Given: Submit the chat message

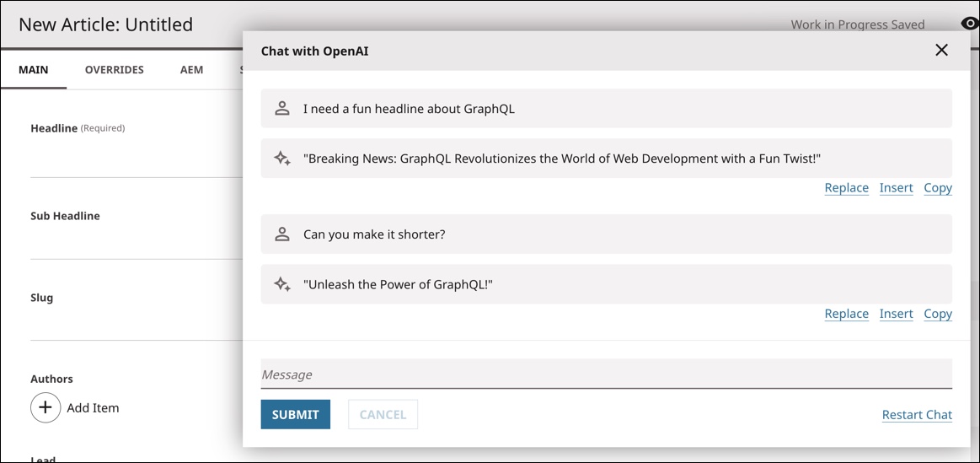Looking at the screenshot, I should [296, 414].
